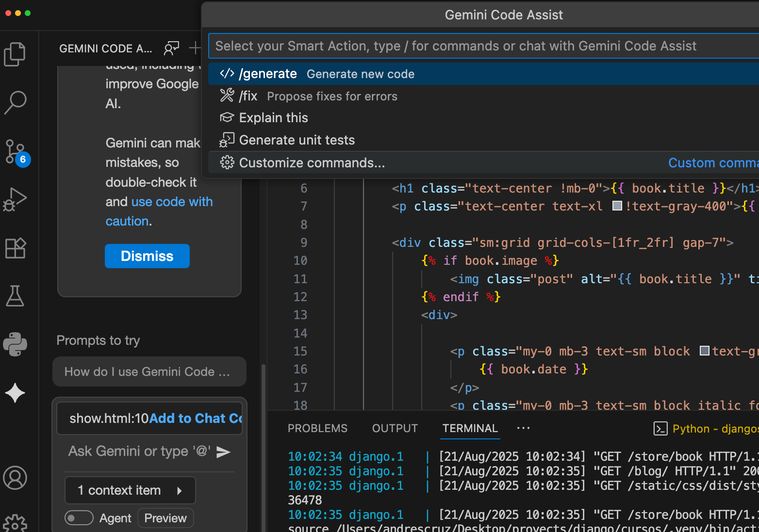The height and width of the screenshot is (532, 759).
Task: Switch to the PROBLEMS panel tab
Action: (317, 428)
